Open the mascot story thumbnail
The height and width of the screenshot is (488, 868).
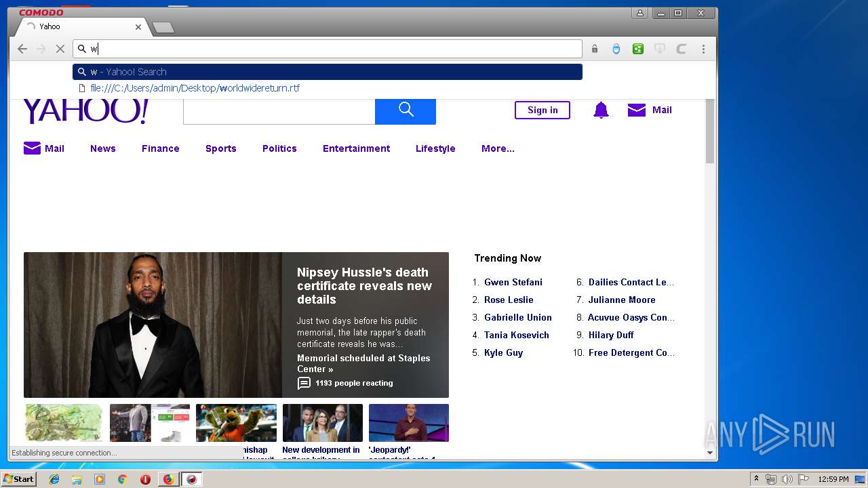pyautogui.click(x=236, y=423)
